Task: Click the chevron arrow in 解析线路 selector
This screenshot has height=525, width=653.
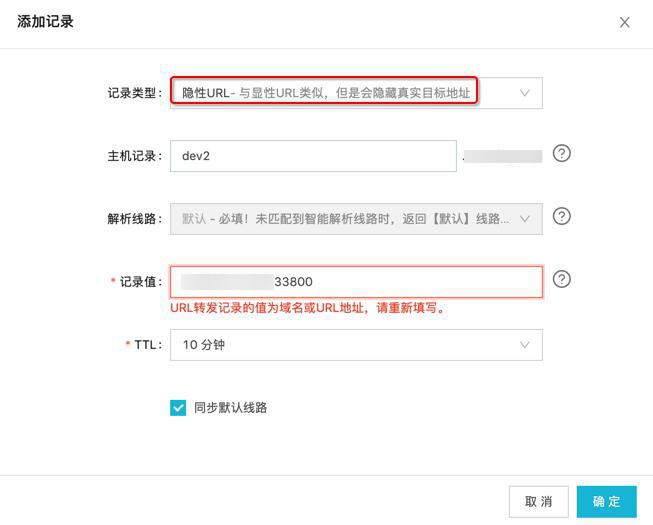Action: pyautogui.click(x=525, y=218)
